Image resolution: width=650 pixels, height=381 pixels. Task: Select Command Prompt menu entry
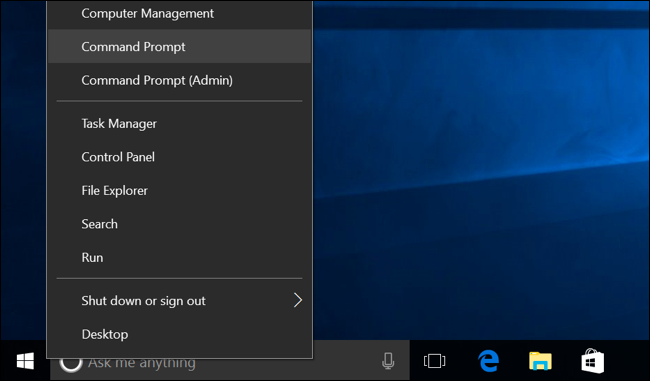(179, 46)
